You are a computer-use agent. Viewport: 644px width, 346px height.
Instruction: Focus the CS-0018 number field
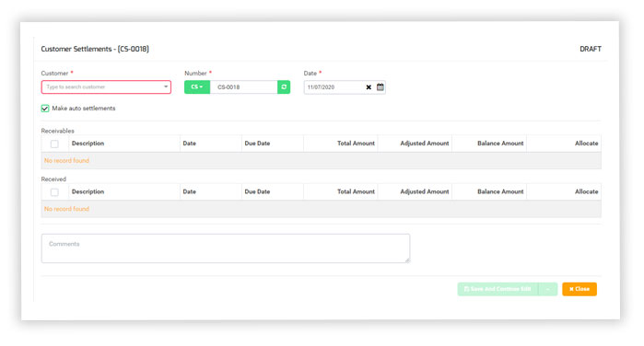click(243, 87)
